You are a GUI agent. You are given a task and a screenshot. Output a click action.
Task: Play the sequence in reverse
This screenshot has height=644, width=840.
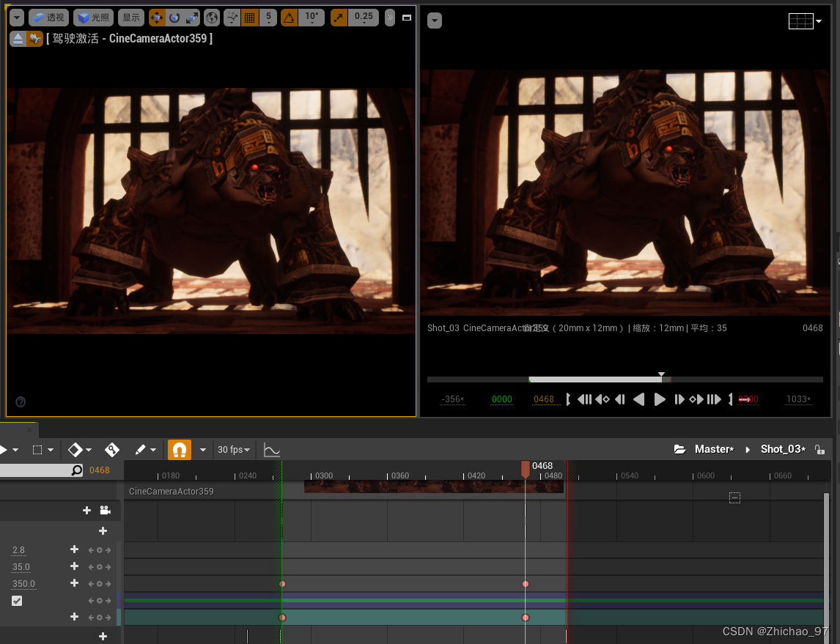tap(638, 399)
